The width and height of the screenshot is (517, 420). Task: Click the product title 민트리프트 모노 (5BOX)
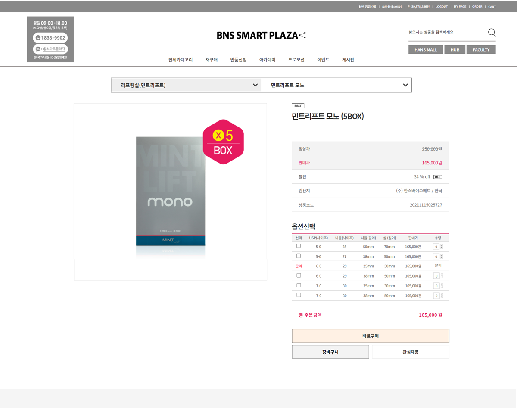(328, 116)
